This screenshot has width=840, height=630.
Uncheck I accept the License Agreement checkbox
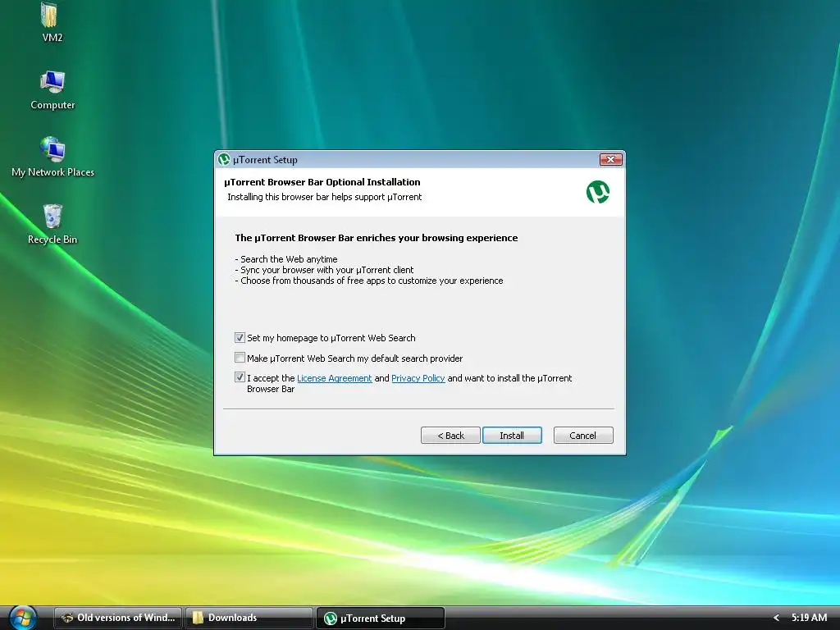coord(240,377)
